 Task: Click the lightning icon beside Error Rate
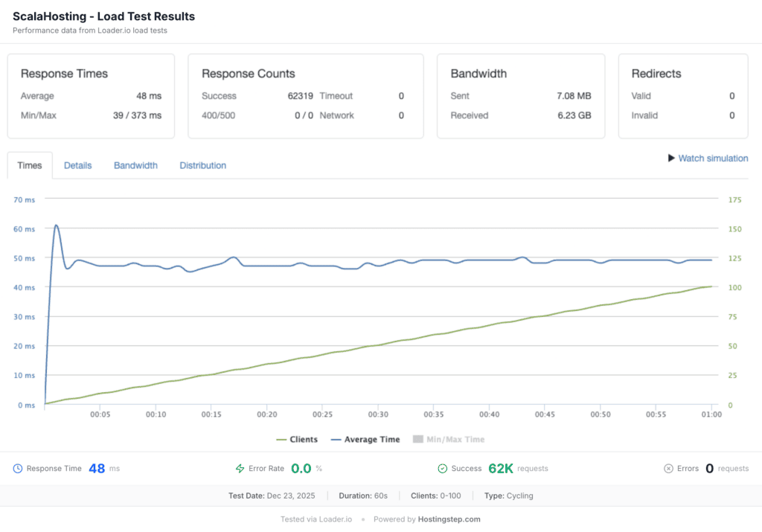point(240,468)
